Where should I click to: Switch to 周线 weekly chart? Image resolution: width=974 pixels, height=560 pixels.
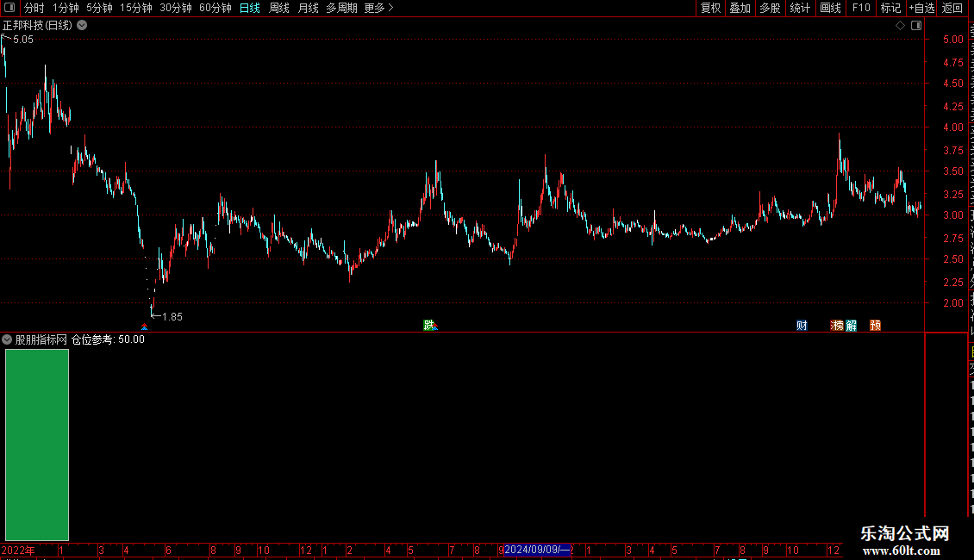pos(279,8)
